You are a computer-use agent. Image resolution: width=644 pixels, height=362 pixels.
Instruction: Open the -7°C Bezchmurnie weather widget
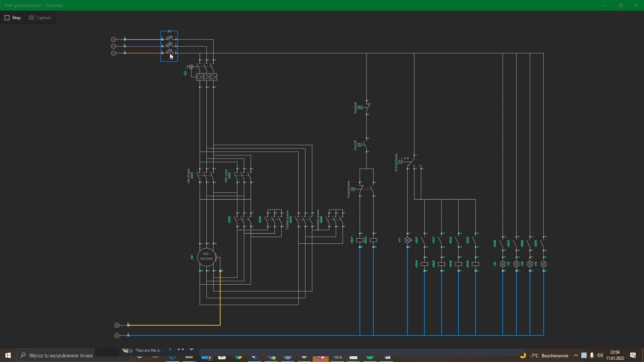coord(544,355)
